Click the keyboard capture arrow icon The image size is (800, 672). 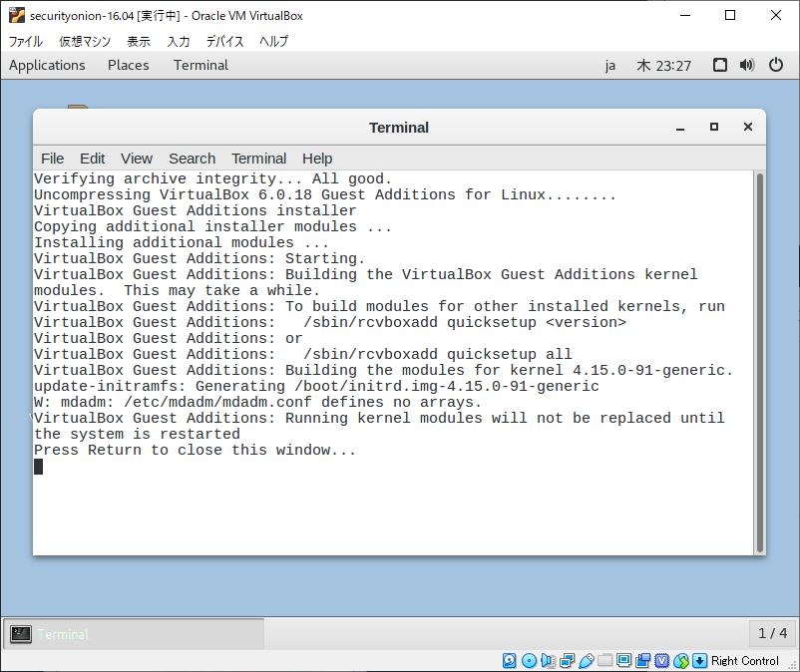pos(700,661)
